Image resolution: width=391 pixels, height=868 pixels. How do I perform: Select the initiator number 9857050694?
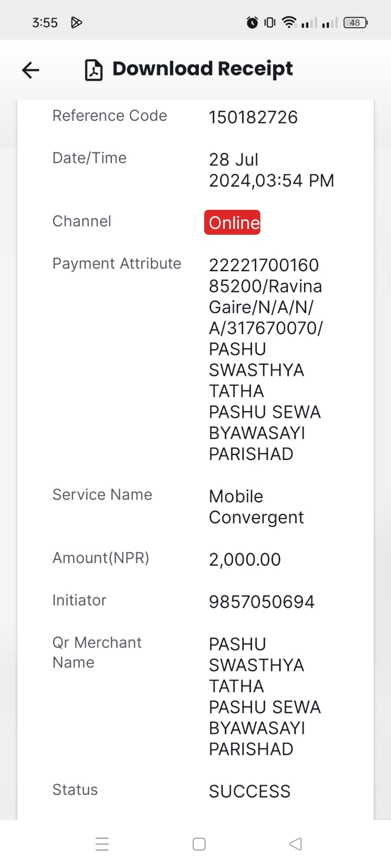[262, 602]
